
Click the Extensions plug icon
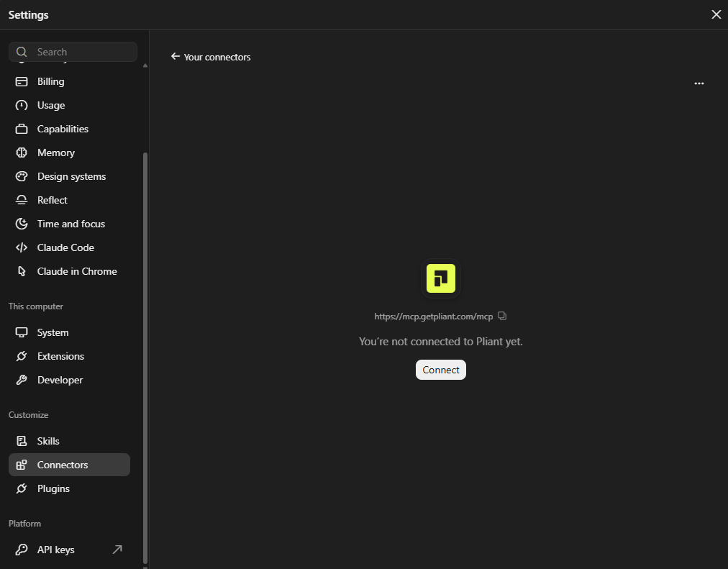22,356
